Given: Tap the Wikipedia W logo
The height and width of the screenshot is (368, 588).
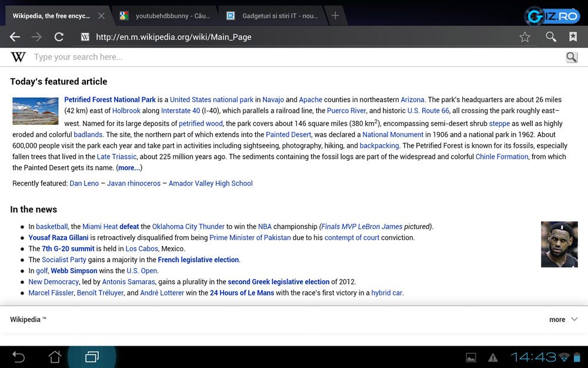Looking at the screenshot, I should pyautogui.click(x=19, y=57).
